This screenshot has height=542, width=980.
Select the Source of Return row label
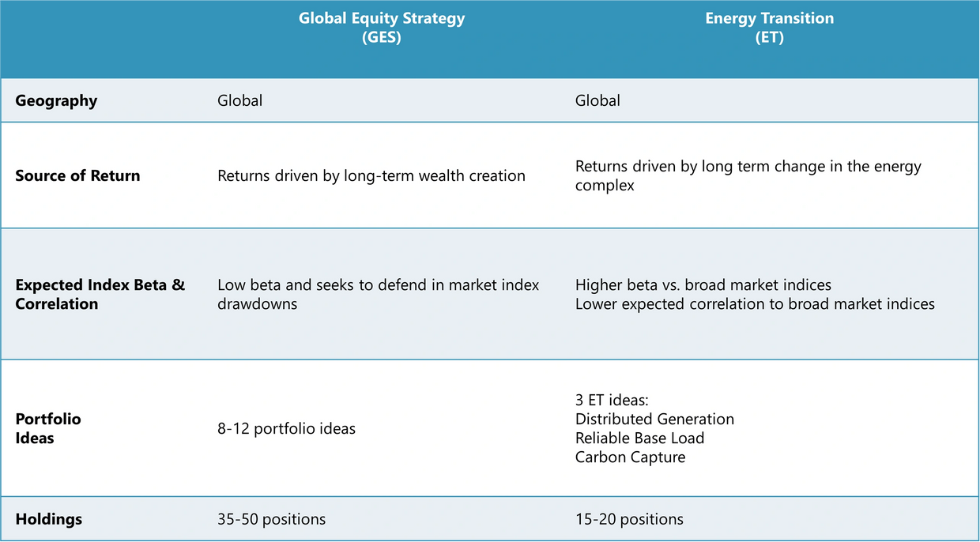point(77,175)
